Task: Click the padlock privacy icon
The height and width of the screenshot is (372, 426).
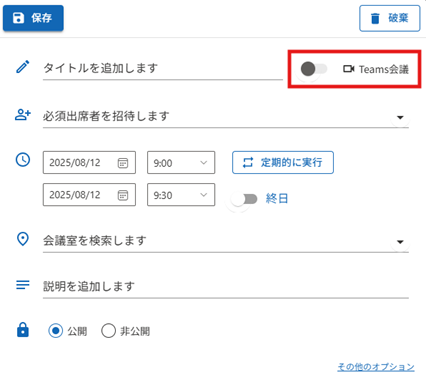Action: 23,330
